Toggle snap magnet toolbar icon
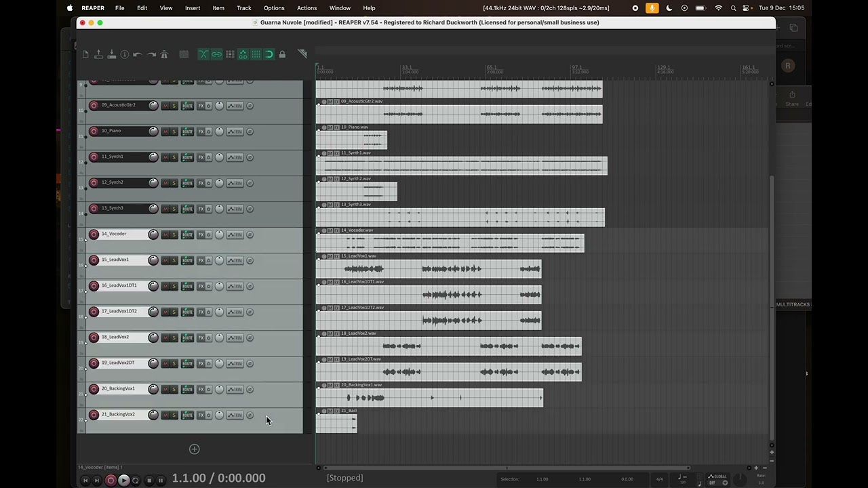The width and height of the screenshot is (868, 488). coord(269,54)
